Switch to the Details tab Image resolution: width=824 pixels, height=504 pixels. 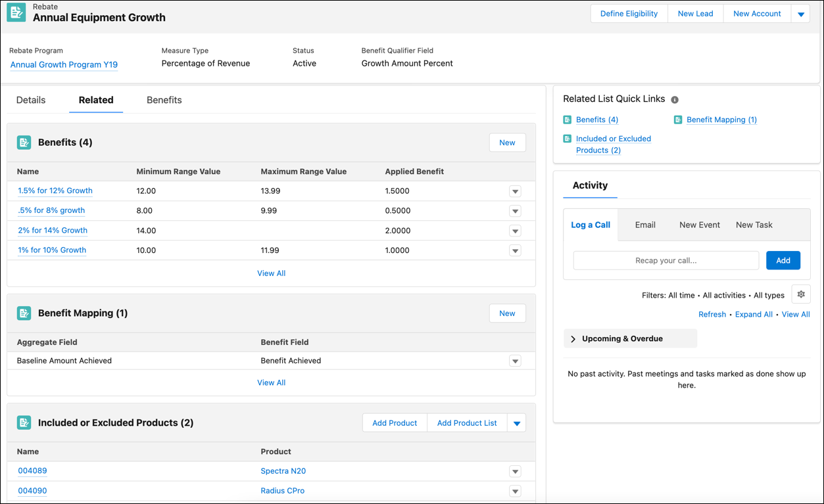(x=30, y=100)
